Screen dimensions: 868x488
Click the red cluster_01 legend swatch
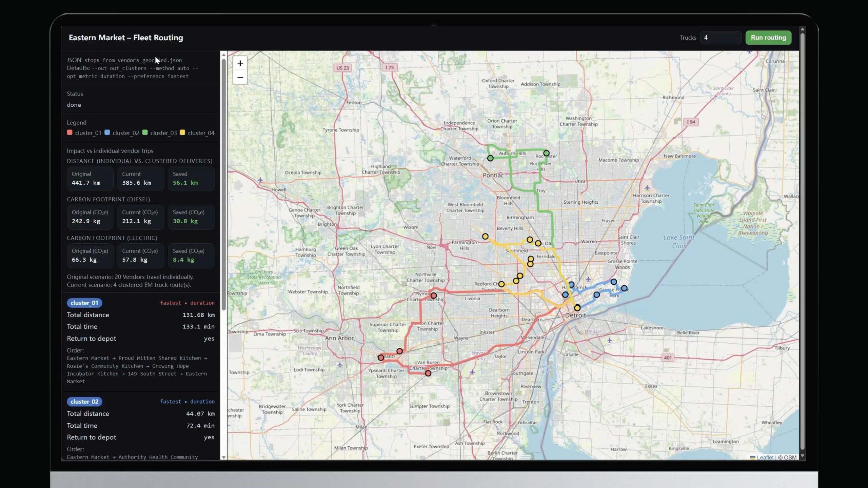pos(70,133)
